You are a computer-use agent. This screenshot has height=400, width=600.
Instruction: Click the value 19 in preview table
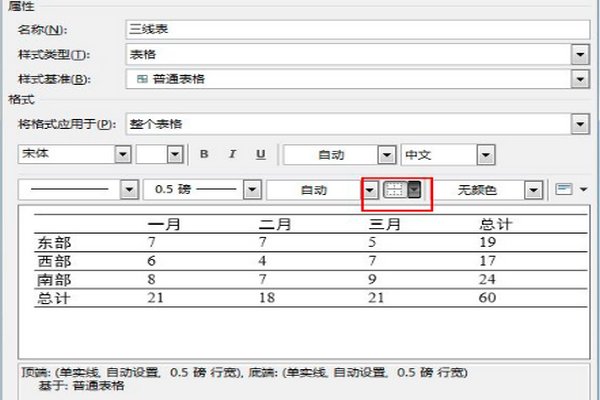pyautogui.click(x=488, y=242)
